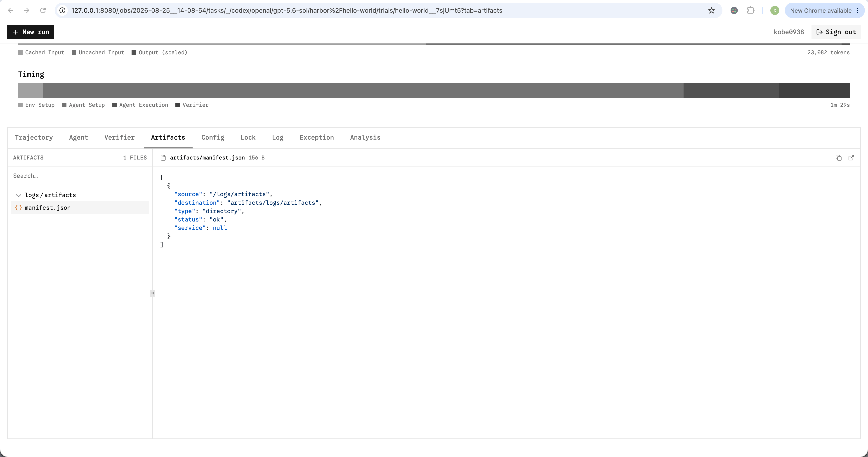The image size is (868, 457).
Task: Copy manifest.json contents with copy icon
Action: 839,157
